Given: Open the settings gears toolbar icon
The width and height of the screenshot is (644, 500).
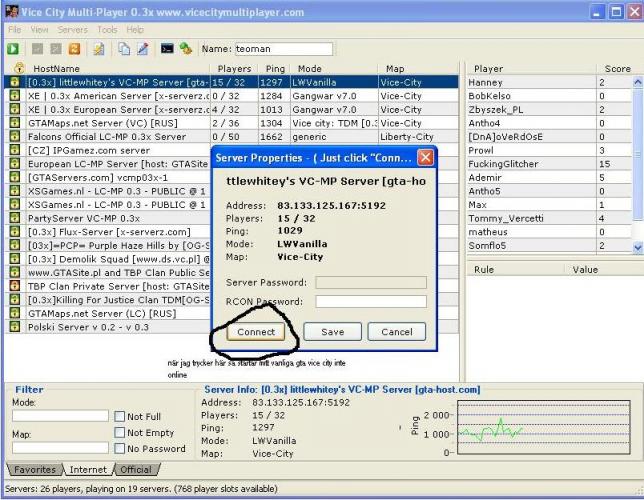Looking at the screenshot, I should pos(186,49).
